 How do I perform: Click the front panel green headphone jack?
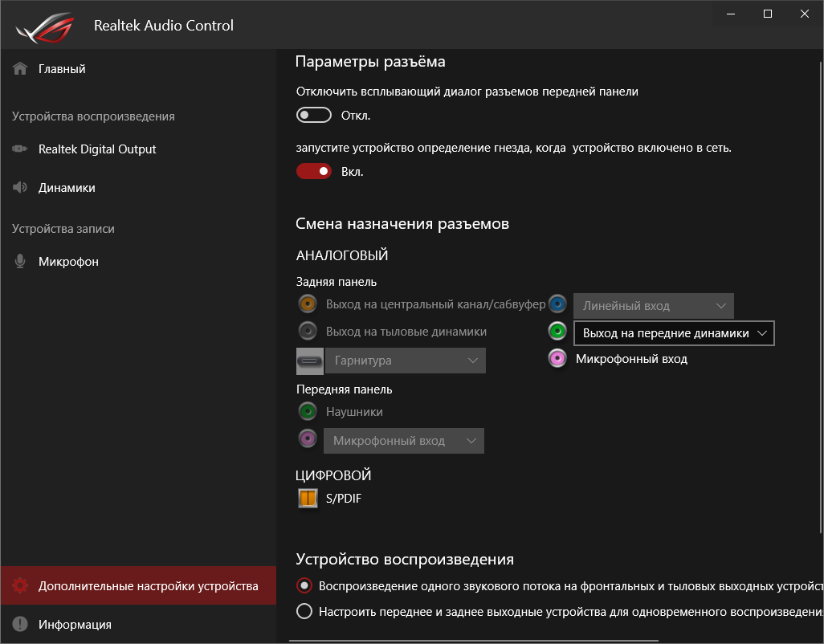coord(307,412)
